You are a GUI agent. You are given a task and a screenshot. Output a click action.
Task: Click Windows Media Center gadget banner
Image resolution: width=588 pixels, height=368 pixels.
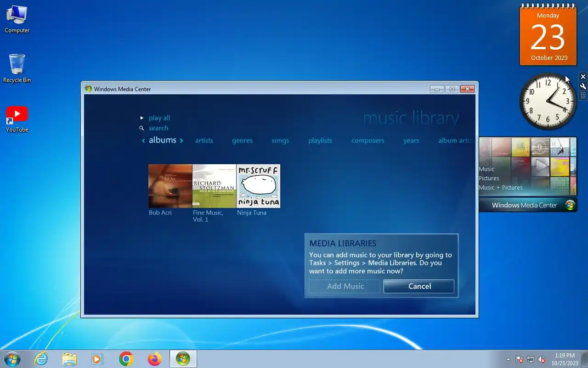click(528, 205)
